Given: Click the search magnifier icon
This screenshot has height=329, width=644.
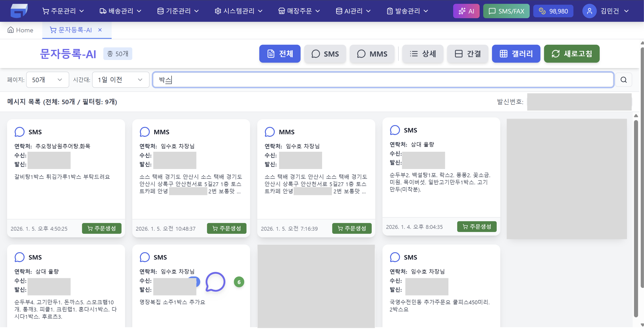Looking at the screenshot, I should pos(623,80).
